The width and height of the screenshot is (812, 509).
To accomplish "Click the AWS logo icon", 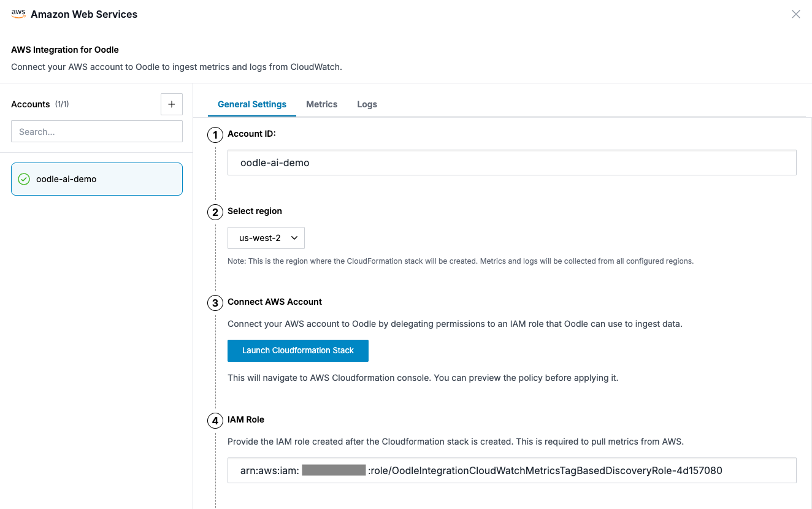I will point(18,14).
